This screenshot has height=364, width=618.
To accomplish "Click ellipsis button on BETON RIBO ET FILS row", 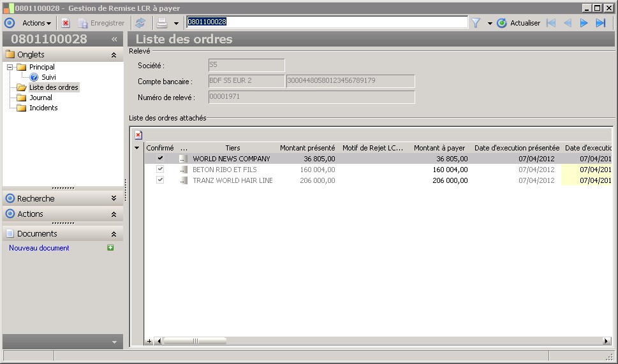I will tap(183, 170).
